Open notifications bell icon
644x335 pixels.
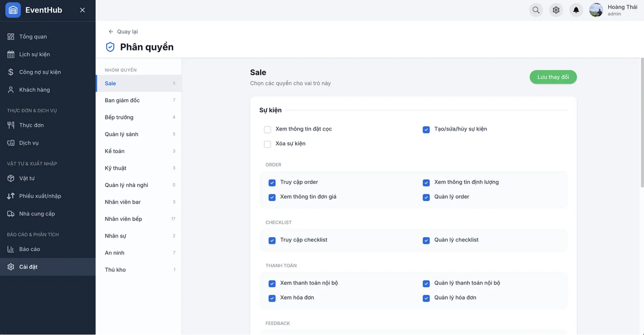pyautogui.click(x=576, y=10)
